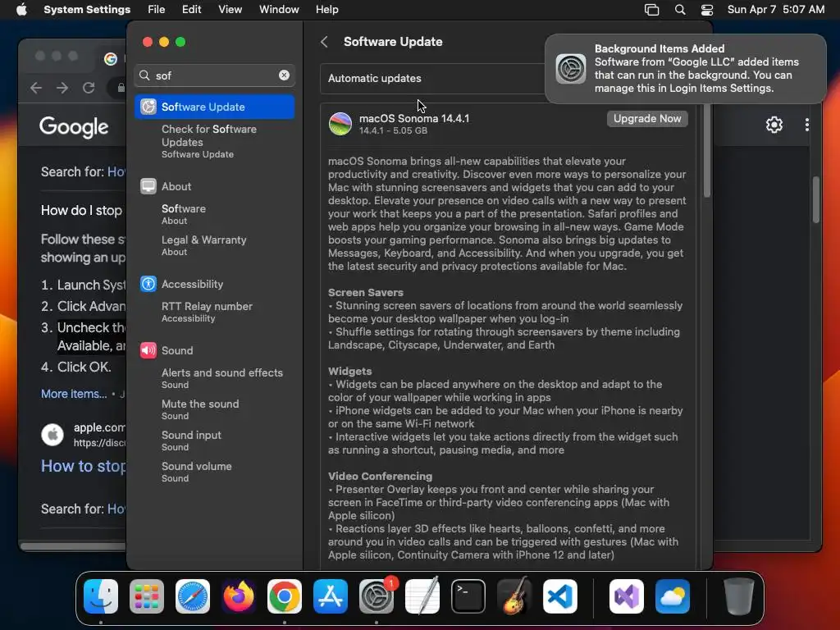Viewport: 840px width, 630px height.
Task: Launch Firefox from the Dock
Action: coord(239,596)
